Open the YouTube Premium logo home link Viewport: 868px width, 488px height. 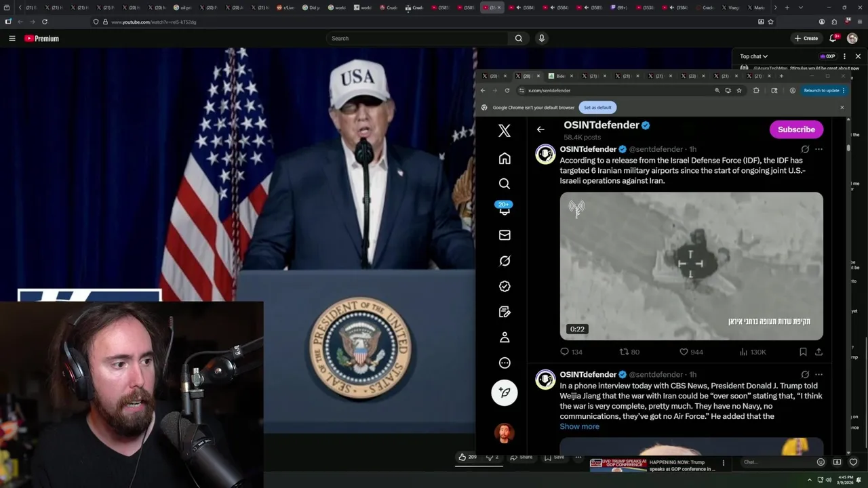tap(42, 39)
